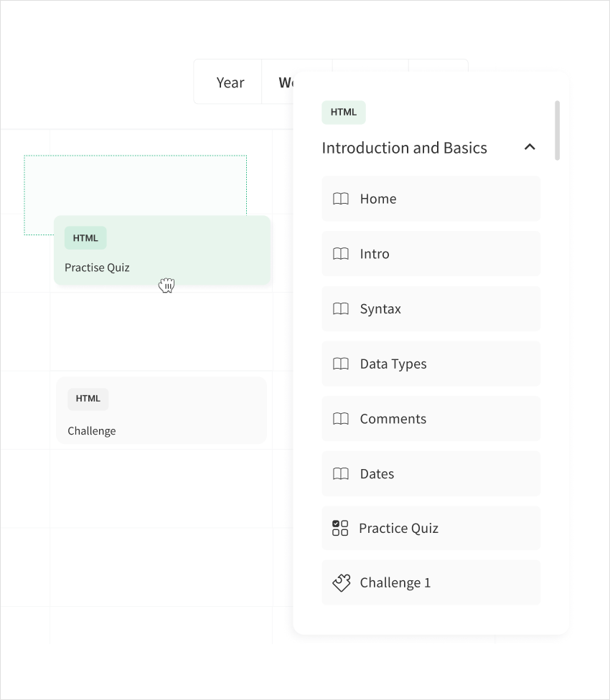Click the book icon next to Intro
Viewport: 610px width, 700px height.
[x=341, y=254]
